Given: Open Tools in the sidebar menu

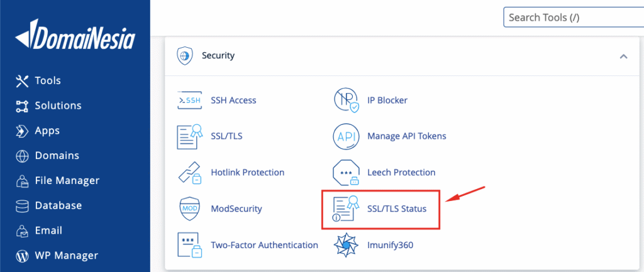Looking at the screenshot, I should tap(48, 81).
